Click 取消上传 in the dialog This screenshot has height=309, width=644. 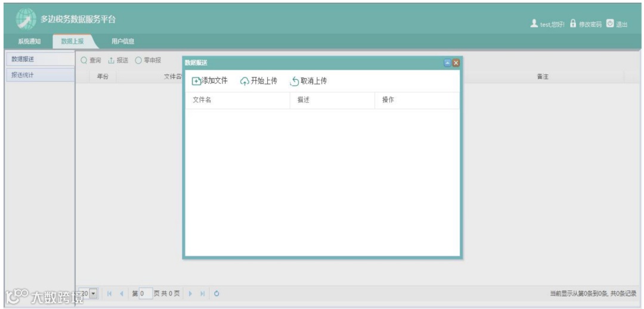tap(308, 81)
